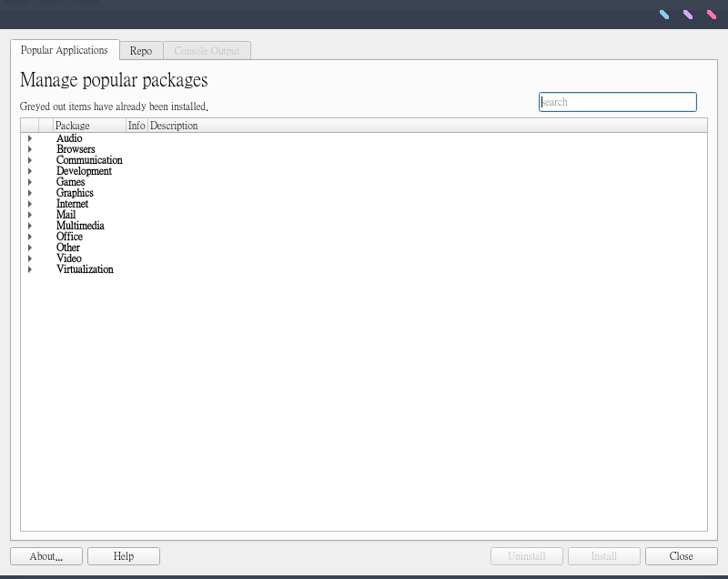Expand the Mail category arrow
This screenshot has height=579, width=728.
[30, 215]
